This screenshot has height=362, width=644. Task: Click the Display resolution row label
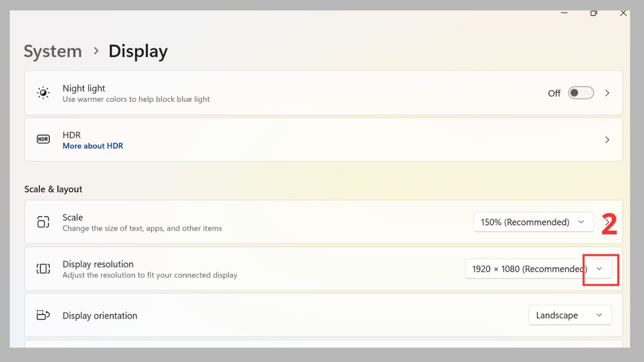point(98,264)
